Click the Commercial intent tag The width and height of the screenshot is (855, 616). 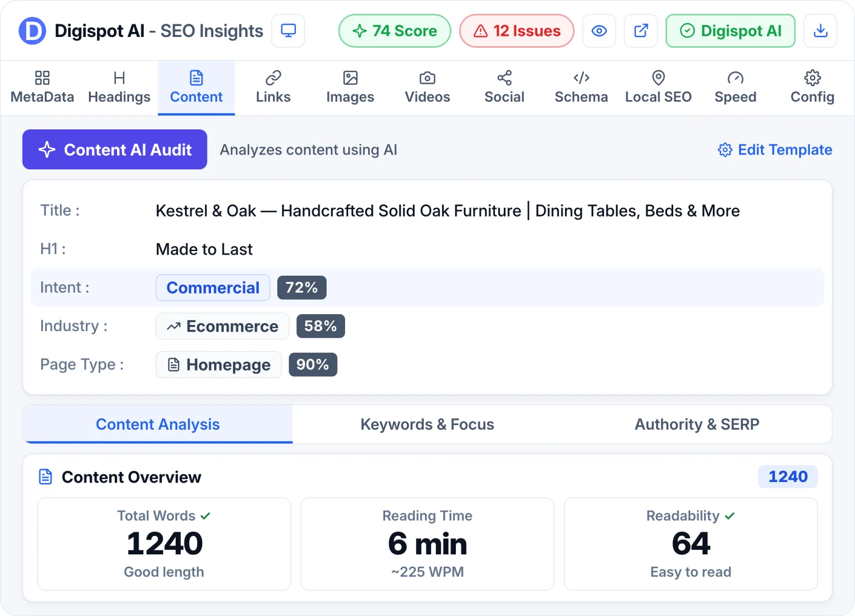click(213, 287)
